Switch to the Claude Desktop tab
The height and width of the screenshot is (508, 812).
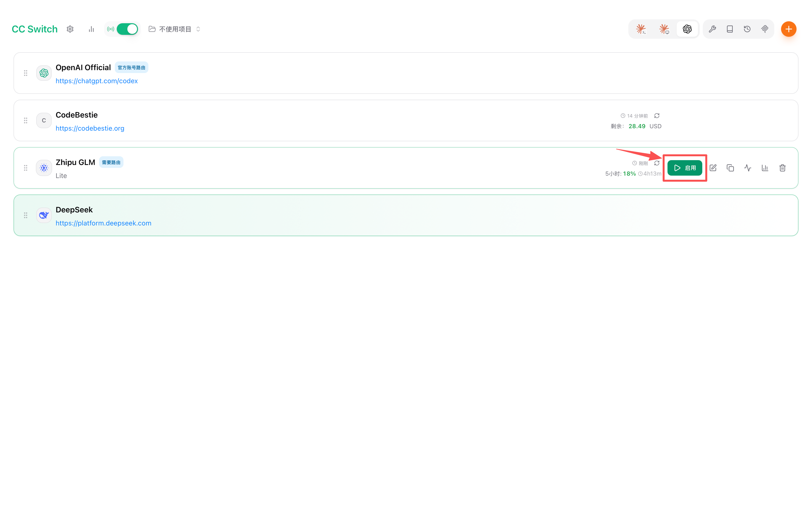(664, 29)
